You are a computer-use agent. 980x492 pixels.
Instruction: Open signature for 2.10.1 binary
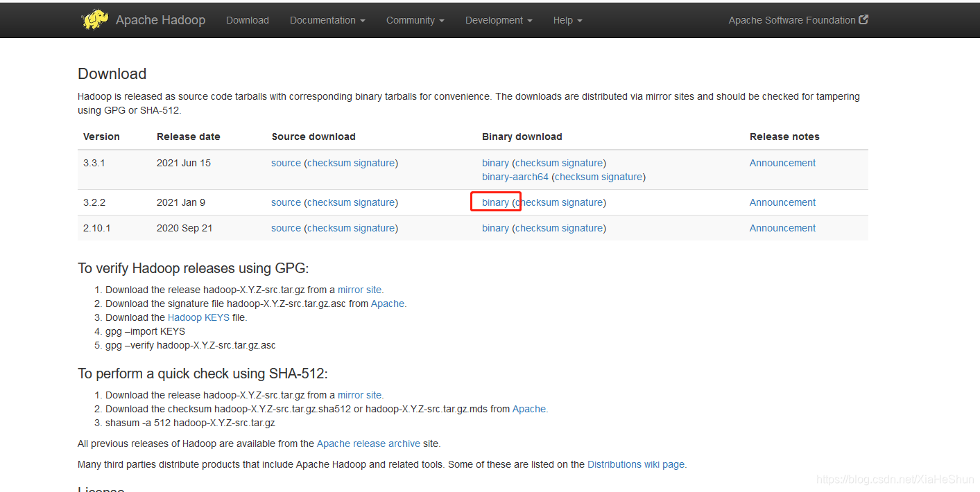(582, 228)
